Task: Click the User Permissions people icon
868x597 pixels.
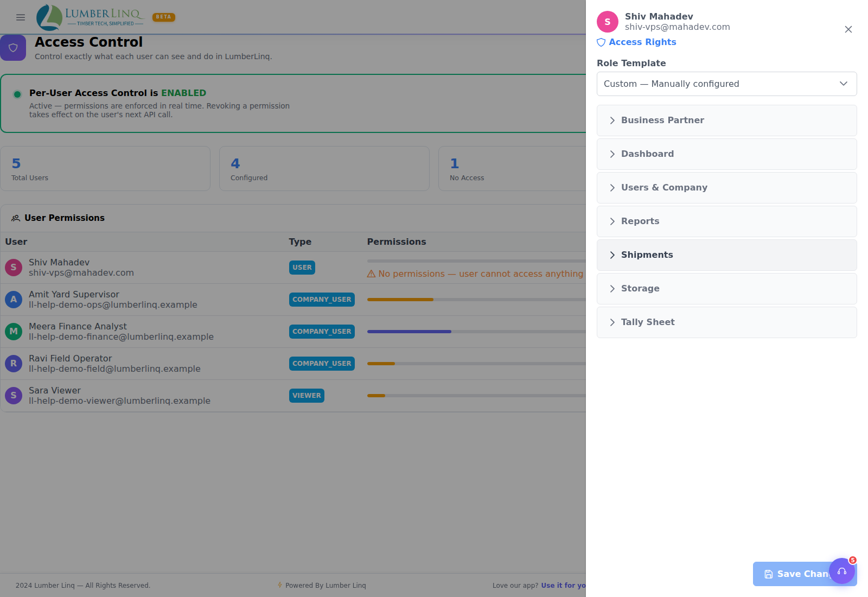Action: [16, 218]
